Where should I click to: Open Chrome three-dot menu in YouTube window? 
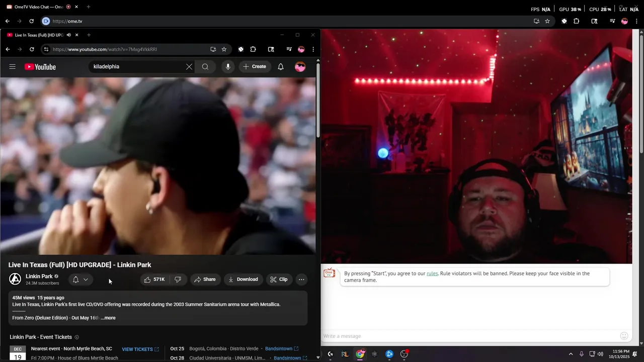point(313,49)
